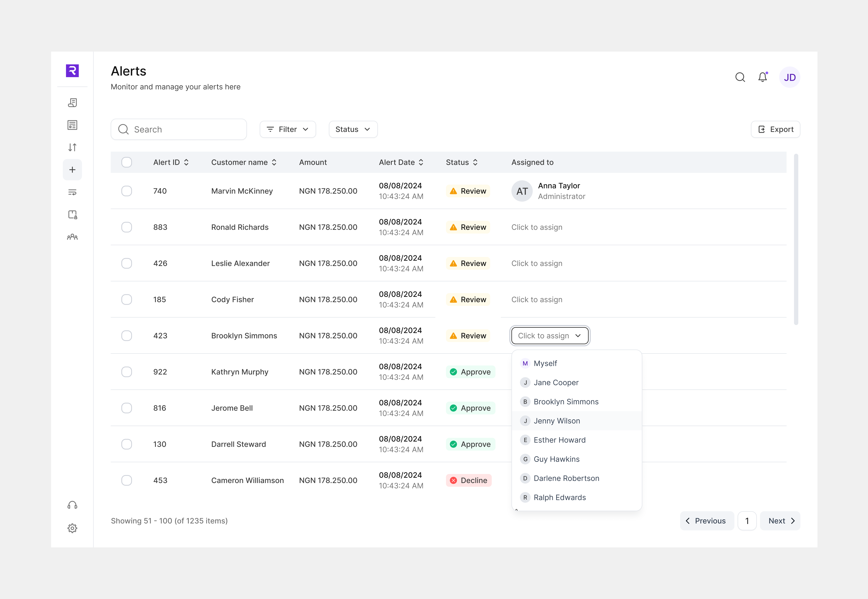
Task: Select checkbox for alert 740
Action: click(x=126, y=191)
